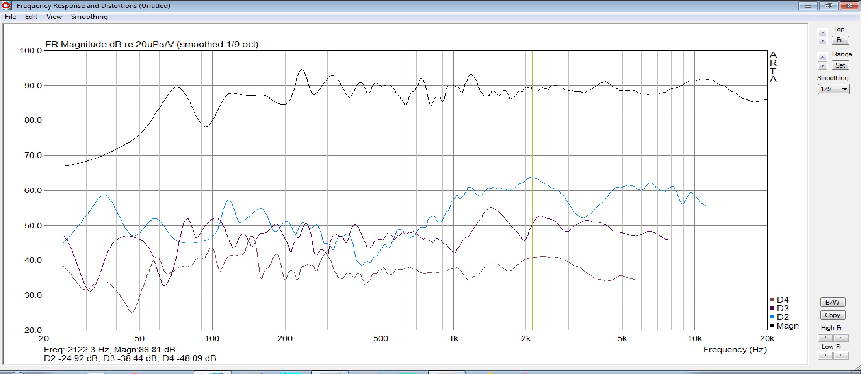Toggle B/W display mode

coord(832,302)
